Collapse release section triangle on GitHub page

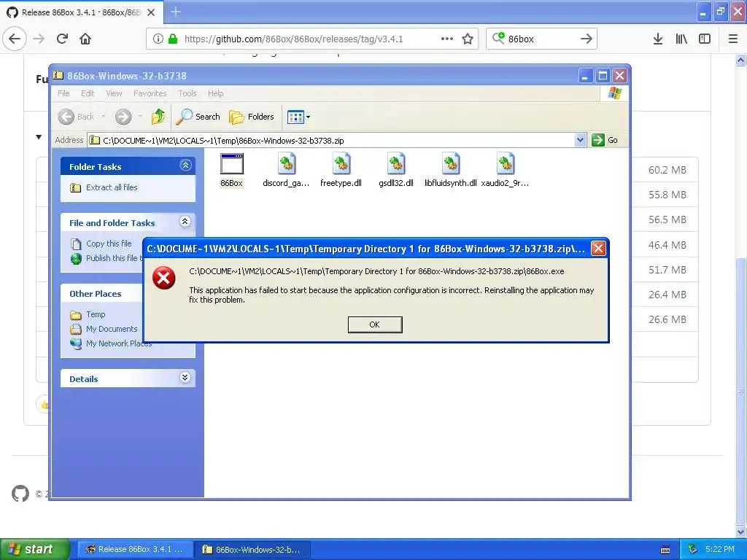coord(39,137)
